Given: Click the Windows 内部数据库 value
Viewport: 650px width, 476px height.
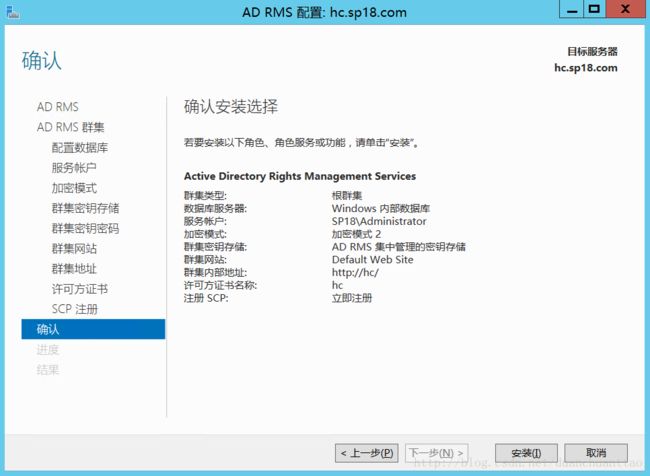Looking at the screenshot, I should pos(381,209).
